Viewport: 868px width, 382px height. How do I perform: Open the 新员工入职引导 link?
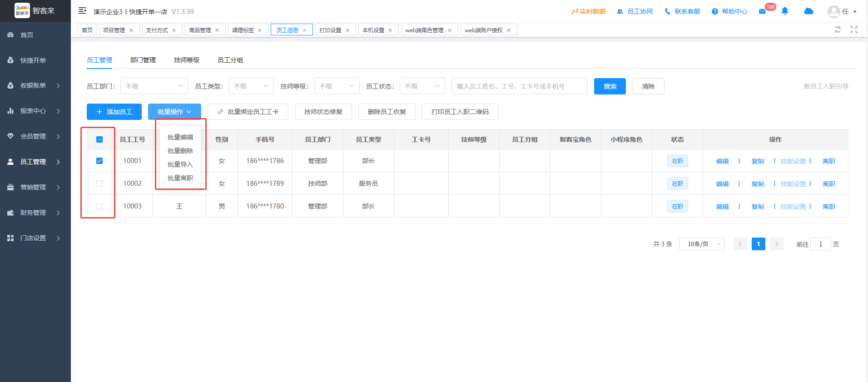pos(826,86)
